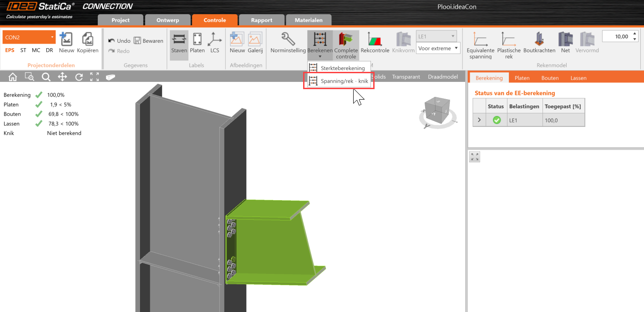The image size is (644, 312).
Task: Switch view to Draadmodel
Action: tap(442, 77)
